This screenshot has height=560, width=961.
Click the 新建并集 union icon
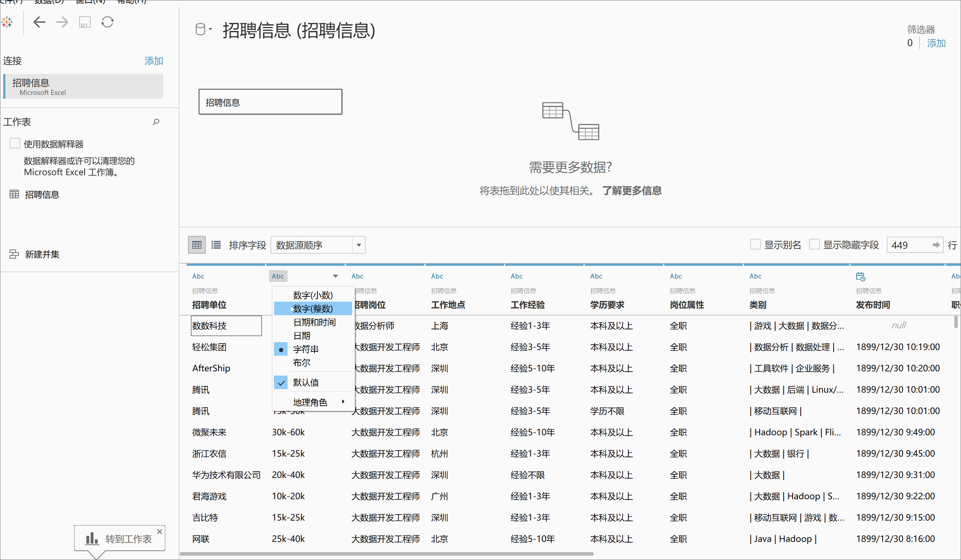click(x=14, y=254)
